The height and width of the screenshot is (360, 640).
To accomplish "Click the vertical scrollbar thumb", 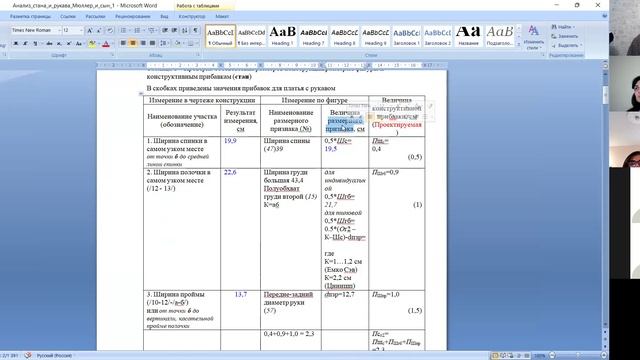I will [605, 95].
